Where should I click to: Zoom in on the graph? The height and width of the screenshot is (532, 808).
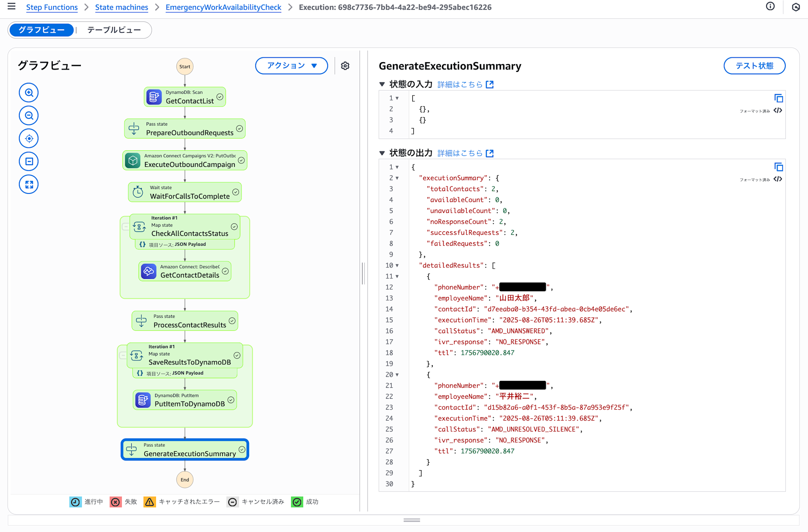pos(29,93)
